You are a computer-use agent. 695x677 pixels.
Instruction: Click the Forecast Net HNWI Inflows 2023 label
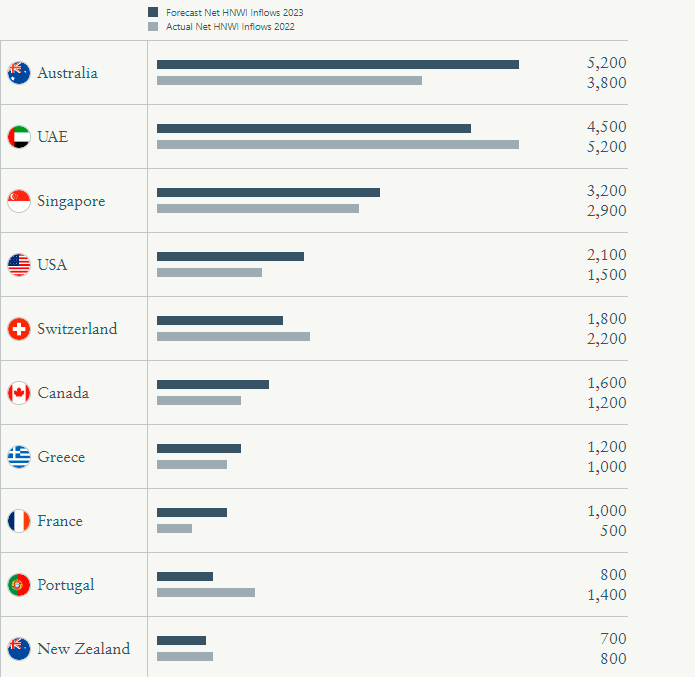(x=234, y=12)
